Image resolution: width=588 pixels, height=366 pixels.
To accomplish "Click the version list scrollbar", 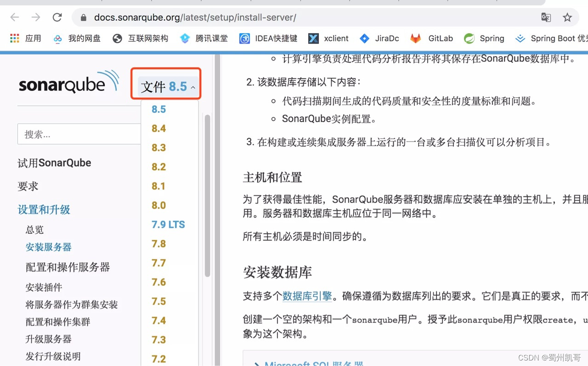I will pyautogui.click(x=207, y=195).
